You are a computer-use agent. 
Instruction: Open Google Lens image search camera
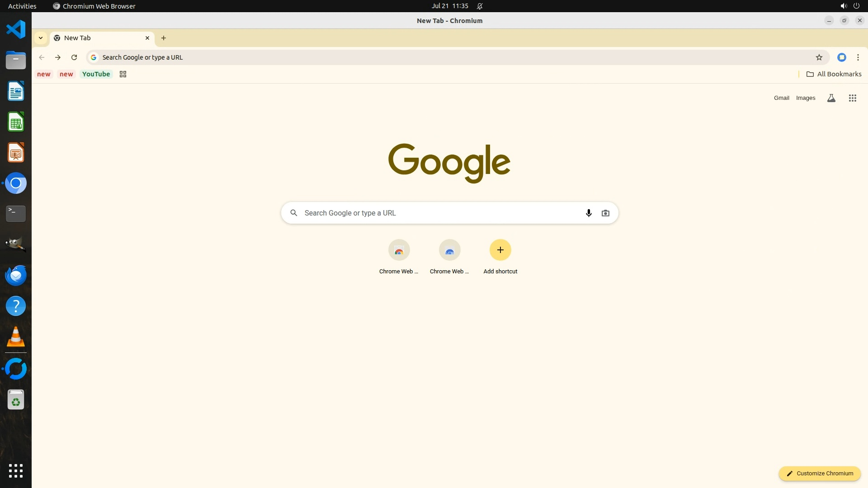tap(605, 213)
